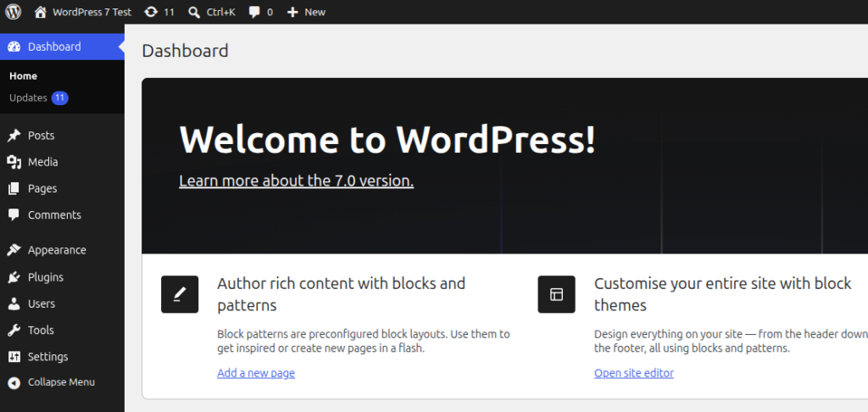Click the Dashboard page title
Screen dimensions: 868x412
pos(185,51)
